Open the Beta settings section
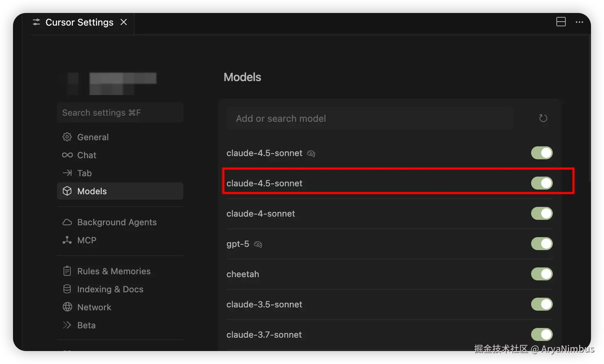Image resolution: width=604 pixels, height=364 pixels. coord(120,325)
